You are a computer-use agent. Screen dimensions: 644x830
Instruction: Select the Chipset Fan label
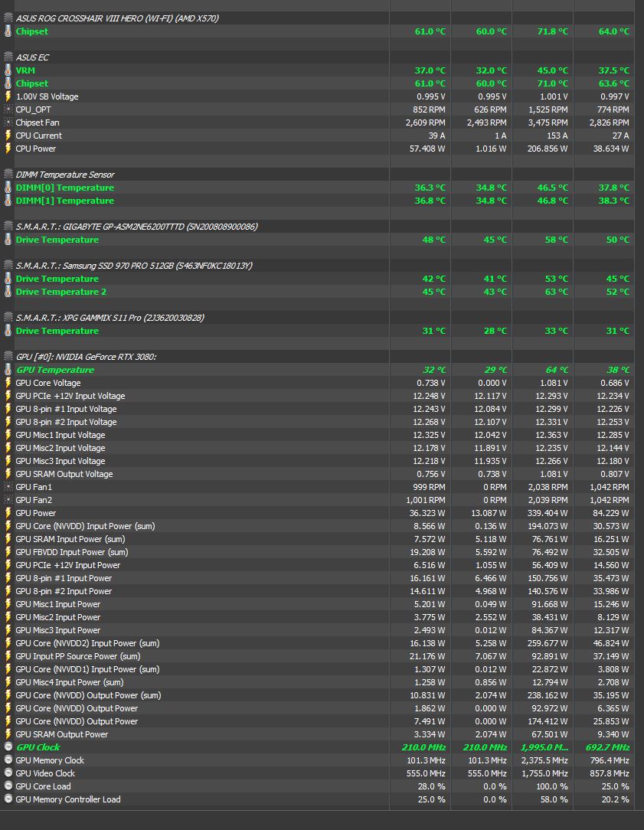coord(38,123)
